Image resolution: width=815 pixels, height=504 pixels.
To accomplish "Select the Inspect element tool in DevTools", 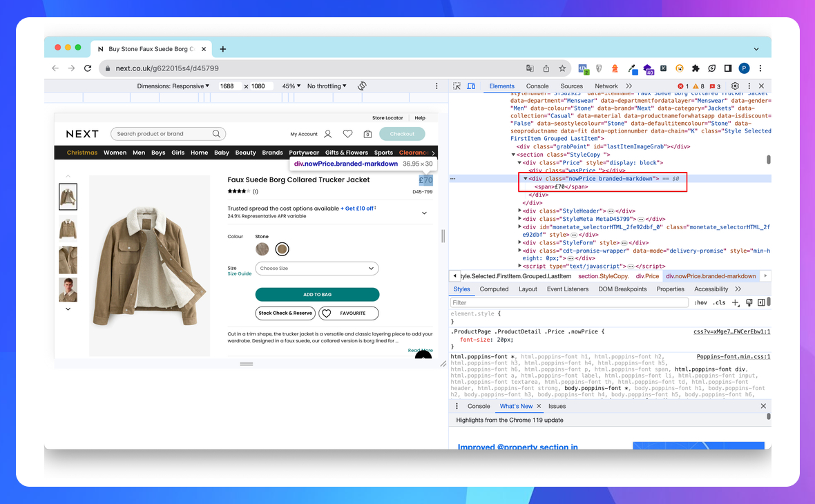I will 455,86.
